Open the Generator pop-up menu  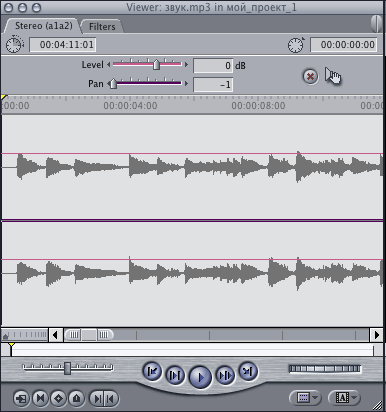344,398
